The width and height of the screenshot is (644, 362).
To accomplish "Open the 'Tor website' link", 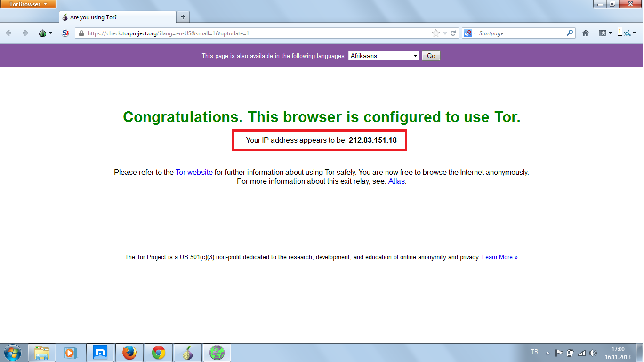I will [x=194, y=173].
